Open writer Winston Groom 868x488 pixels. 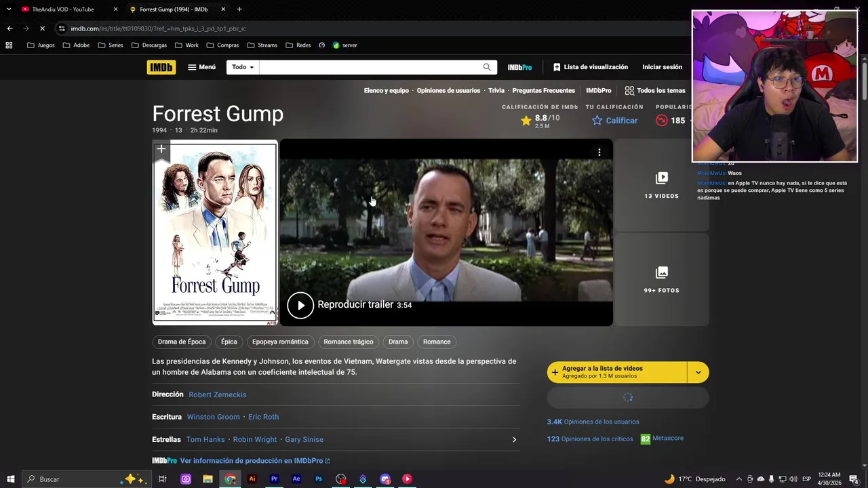tap(214, 417)
